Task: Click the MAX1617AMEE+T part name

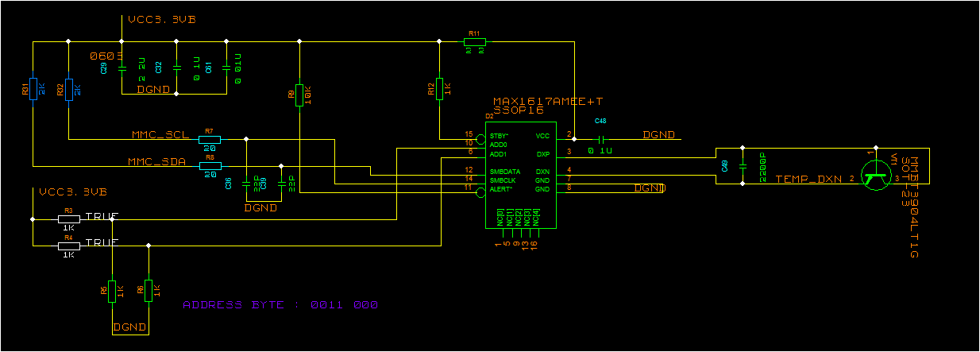Action: (548, 102)
